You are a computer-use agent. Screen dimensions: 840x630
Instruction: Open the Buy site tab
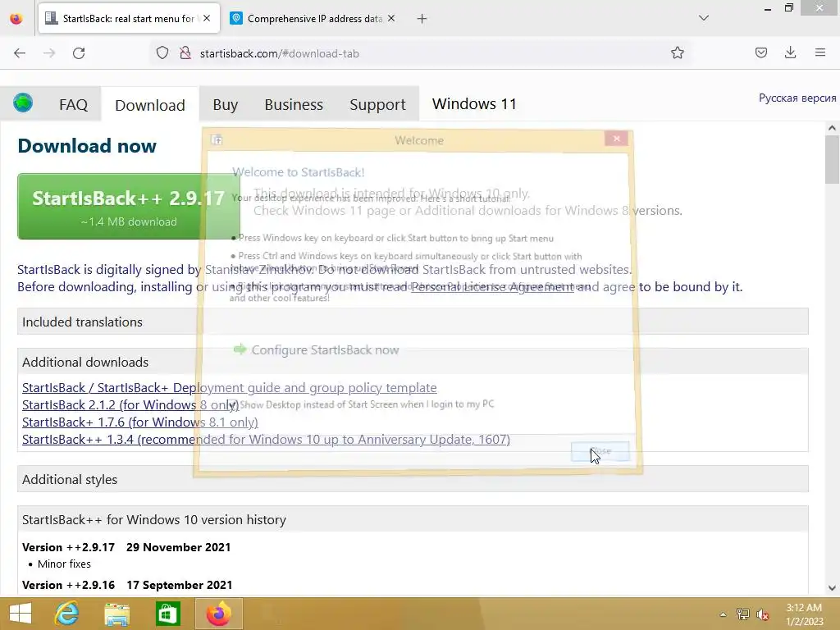[x=225, y=104]
